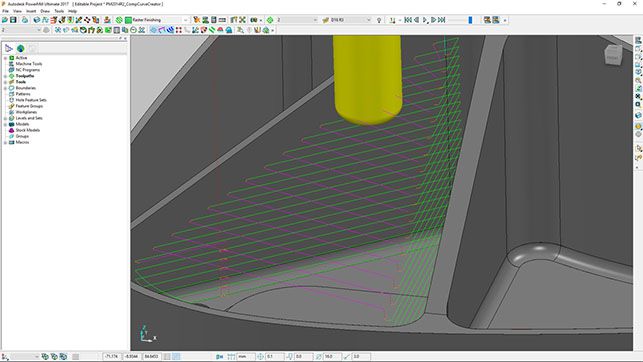Play the toolpath simulation
The image size is (643, 362).
point(425,20)
